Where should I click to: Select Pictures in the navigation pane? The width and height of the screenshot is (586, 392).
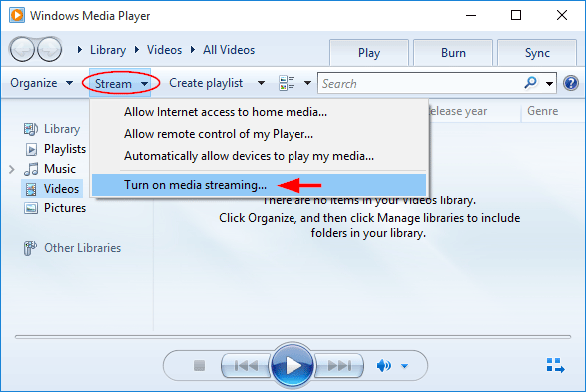coord(55,208)
